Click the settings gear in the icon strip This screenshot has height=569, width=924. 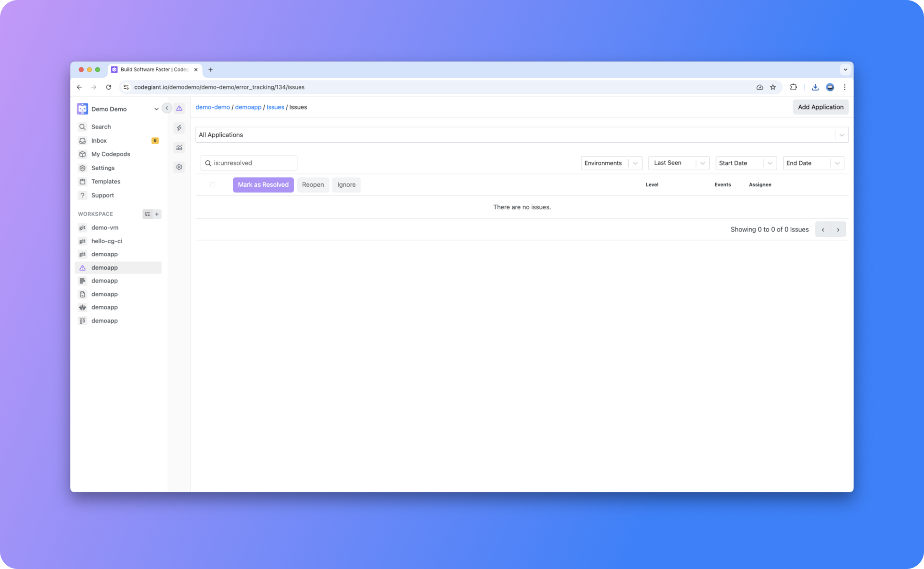click(179, 167)
